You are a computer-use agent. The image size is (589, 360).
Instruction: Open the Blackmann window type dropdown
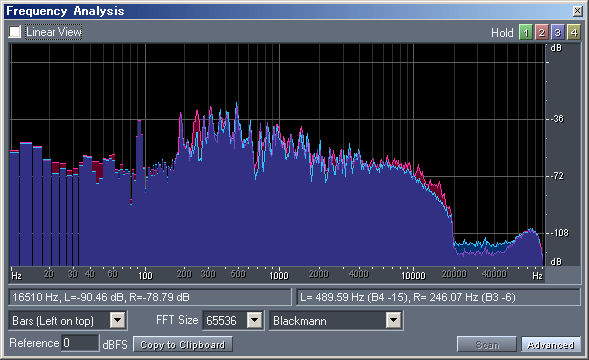336,321
